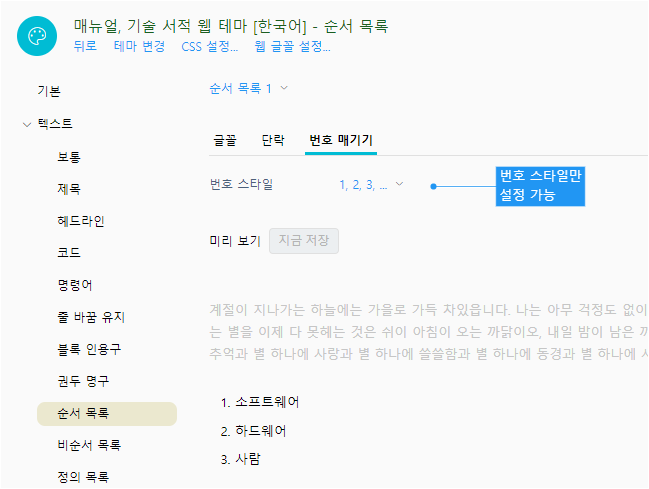Select 코드 style item
Viewport: 649px width, 489px height.
click(69, 253)
